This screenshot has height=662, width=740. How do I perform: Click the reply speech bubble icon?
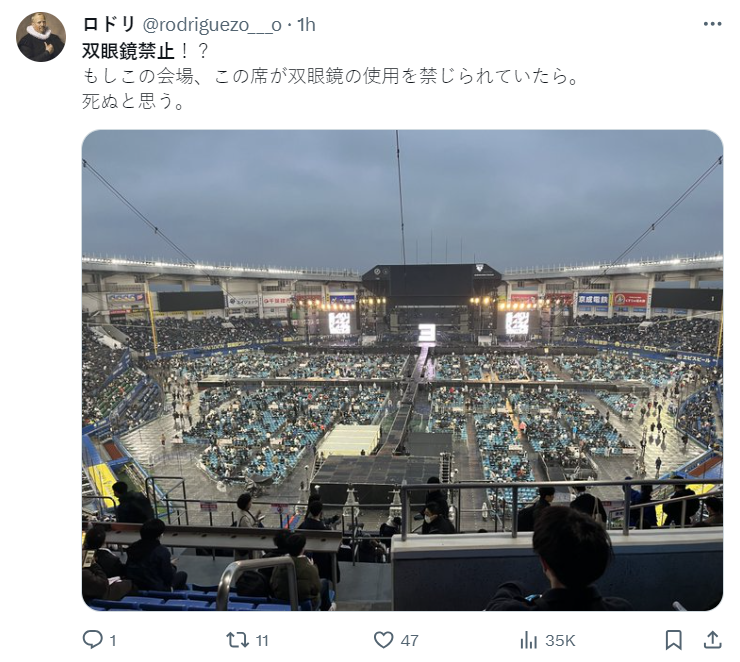[92, 640]
